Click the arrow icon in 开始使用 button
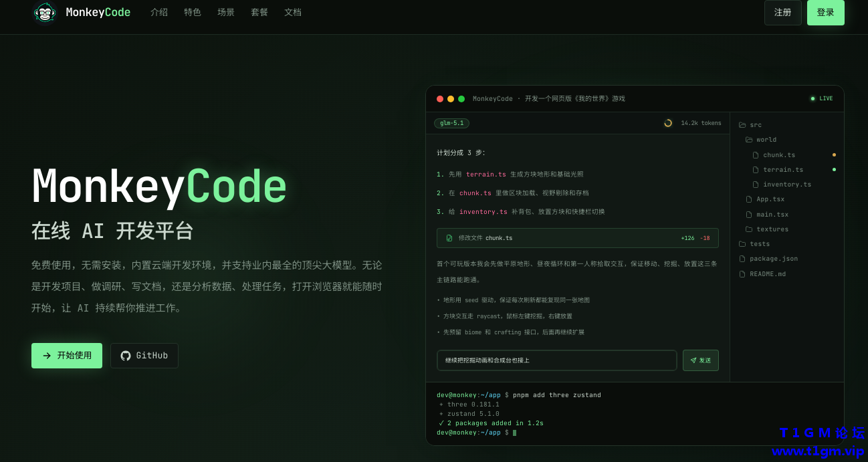The image size is (868, 462). (x=47, y=356)
